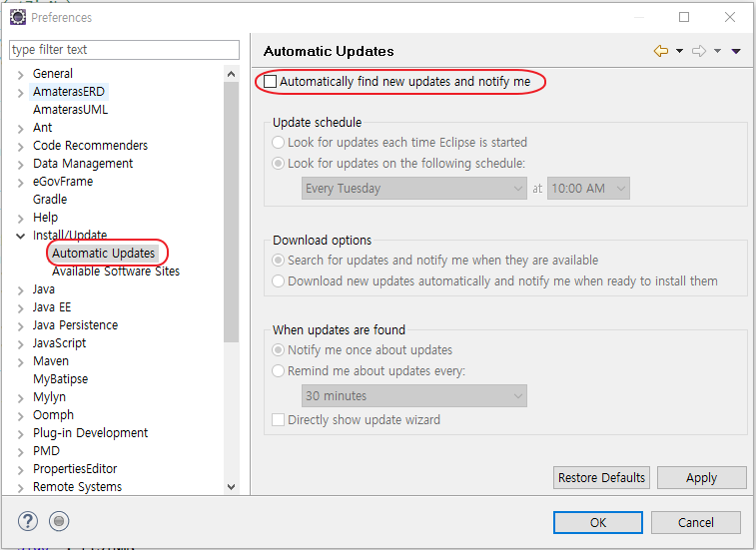Expand the Oomph tree node
This screenshot has height=550, width=756.
[x=20, y=416]
